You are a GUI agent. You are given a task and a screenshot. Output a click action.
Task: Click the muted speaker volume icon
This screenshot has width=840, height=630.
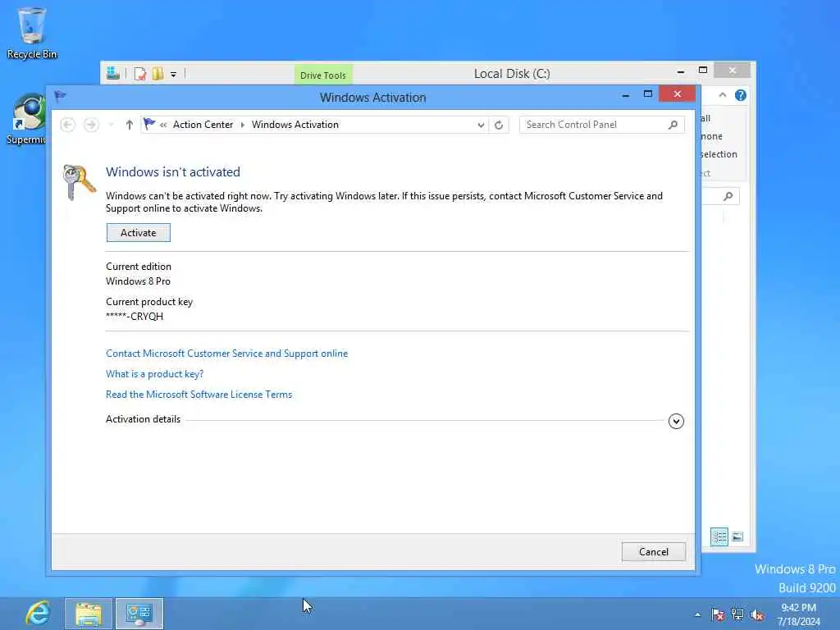coord(757,614)
